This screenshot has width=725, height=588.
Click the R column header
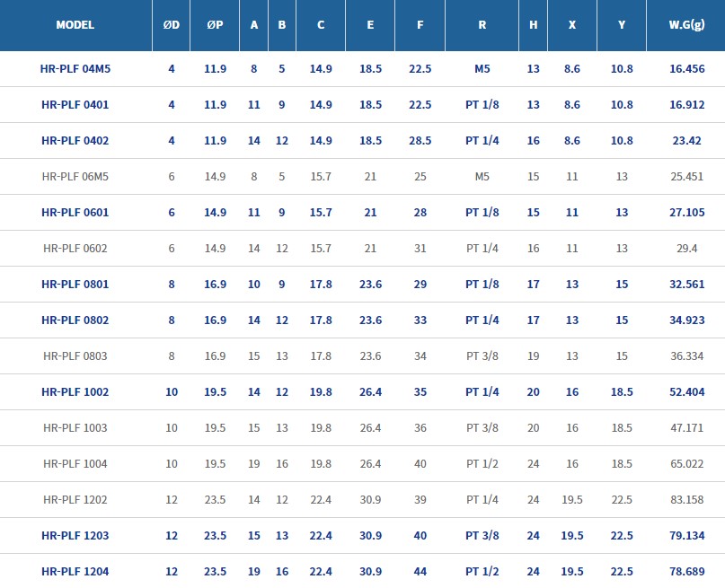tap(482, 25)
